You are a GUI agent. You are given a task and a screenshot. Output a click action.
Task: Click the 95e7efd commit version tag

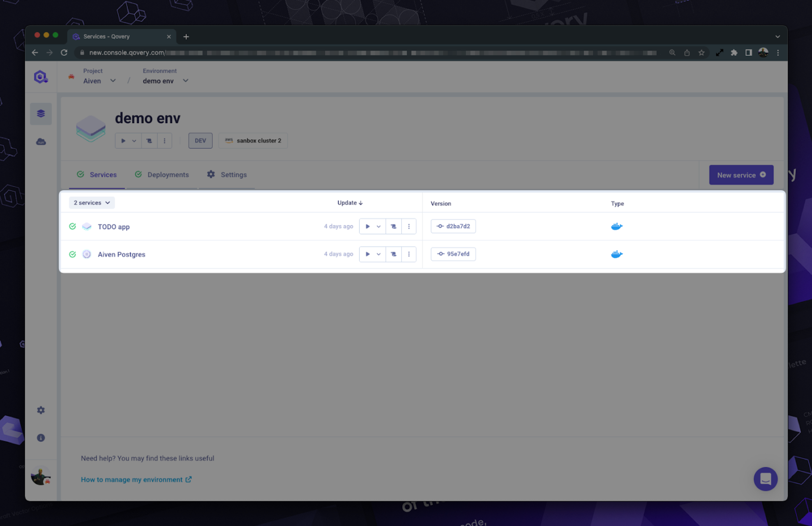click(x=453, y=254)
